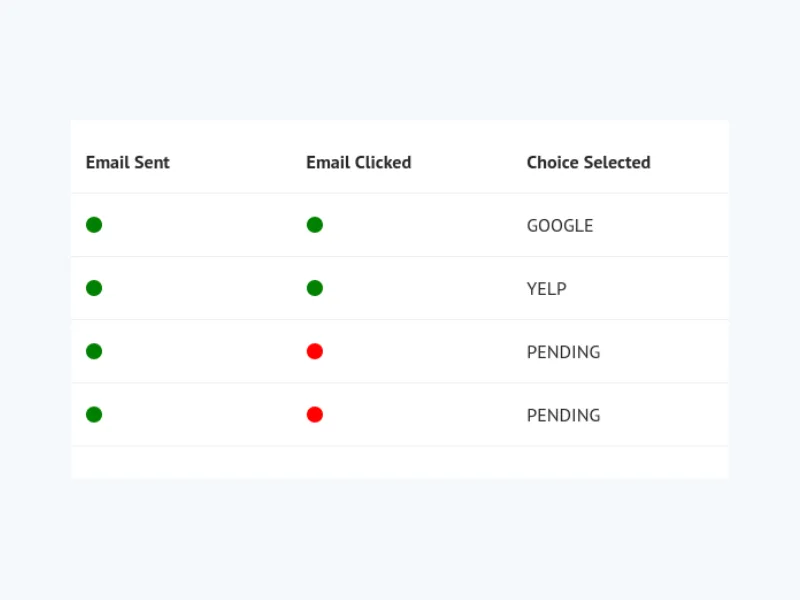
Task: Click the page background below the table
Action: pyautogui.click(x=400, y=540)
